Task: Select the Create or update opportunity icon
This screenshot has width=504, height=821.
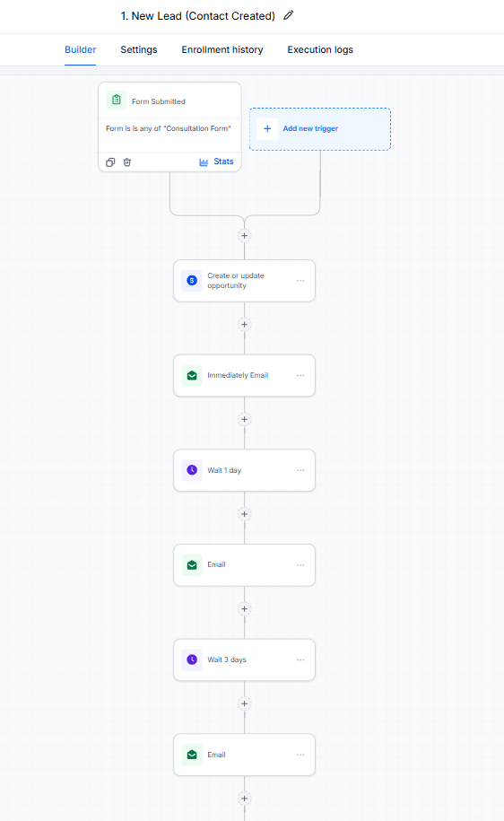Action: tap(192, 281)
